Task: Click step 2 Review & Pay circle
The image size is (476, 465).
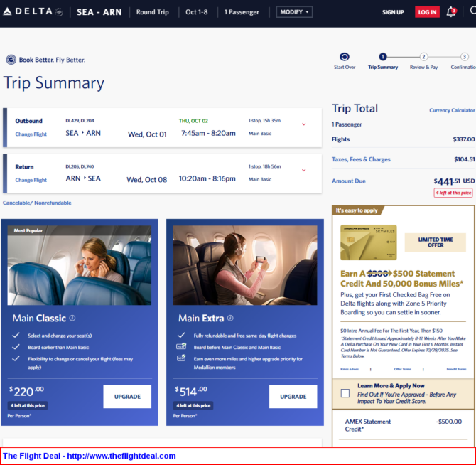Action: pos(423,57)
